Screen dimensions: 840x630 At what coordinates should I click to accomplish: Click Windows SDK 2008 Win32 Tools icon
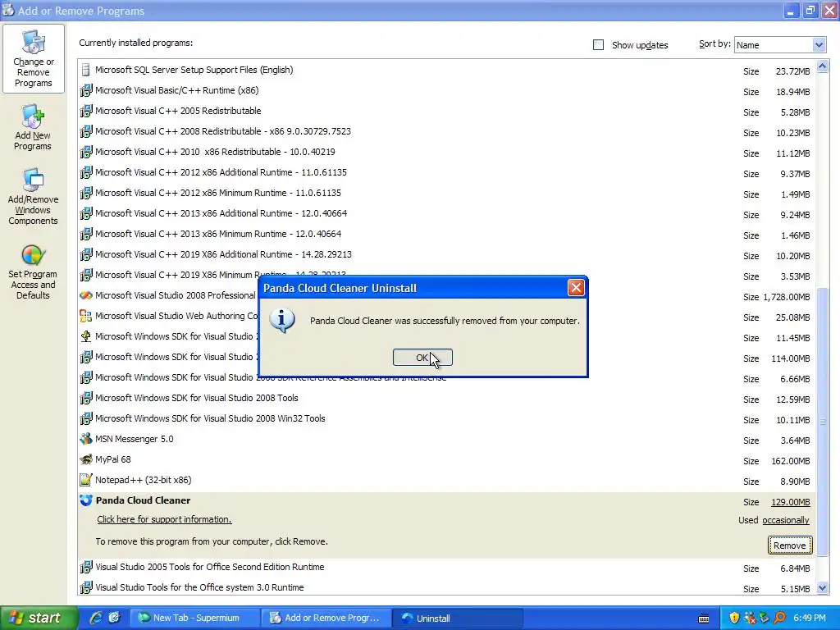tap(85, 418)
